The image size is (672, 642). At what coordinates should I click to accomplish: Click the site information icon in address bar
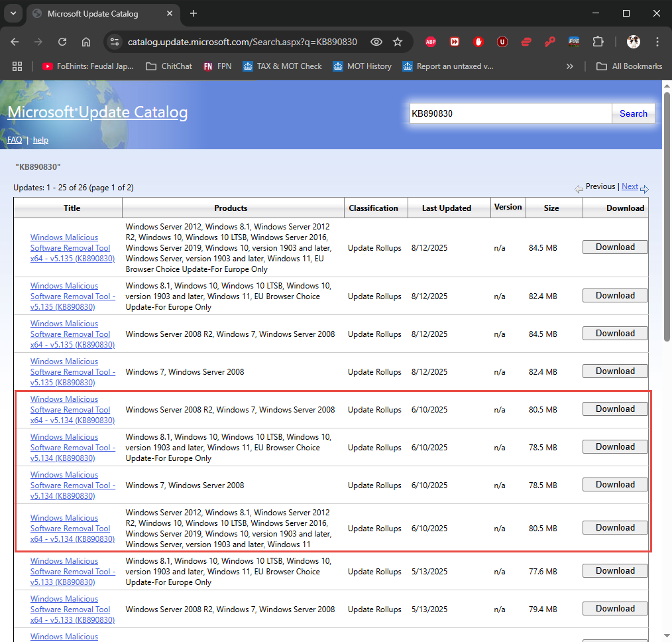coord(115,42)
